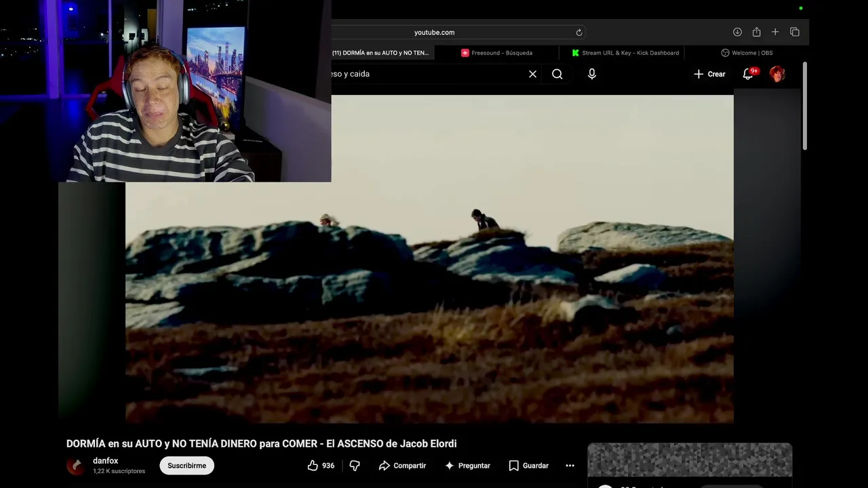Screen dimensions: 868x488
Task: Open the Crear button
Action: coord(709,74)
